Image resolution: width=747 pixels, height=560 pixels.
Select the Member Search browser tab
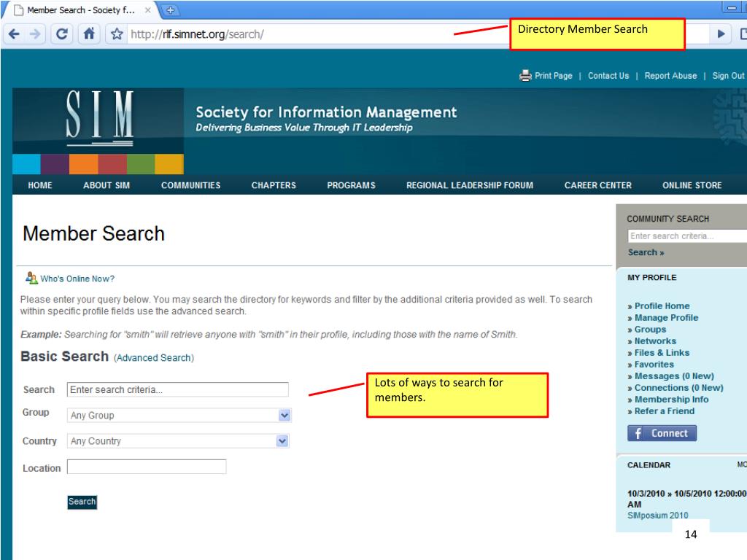[x=81, y=10]
